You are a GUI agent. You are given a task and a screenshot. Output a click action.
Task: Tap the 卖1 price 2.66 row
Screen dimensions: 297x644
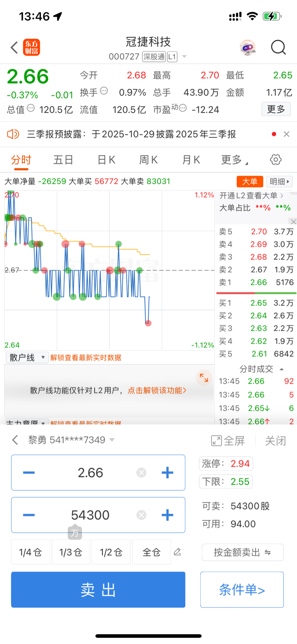pyautogui.click(x=256, y=282)
